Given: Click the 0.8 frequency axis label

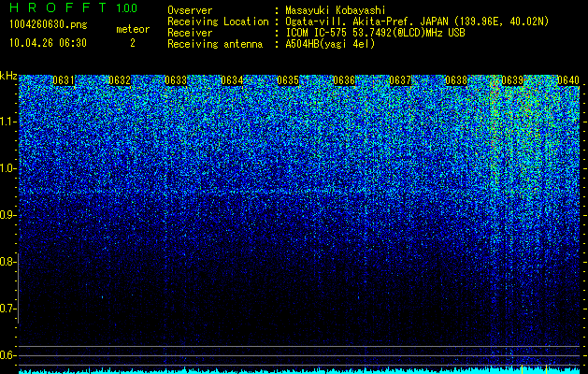Looking at the screenshot, I should (7, 262).
